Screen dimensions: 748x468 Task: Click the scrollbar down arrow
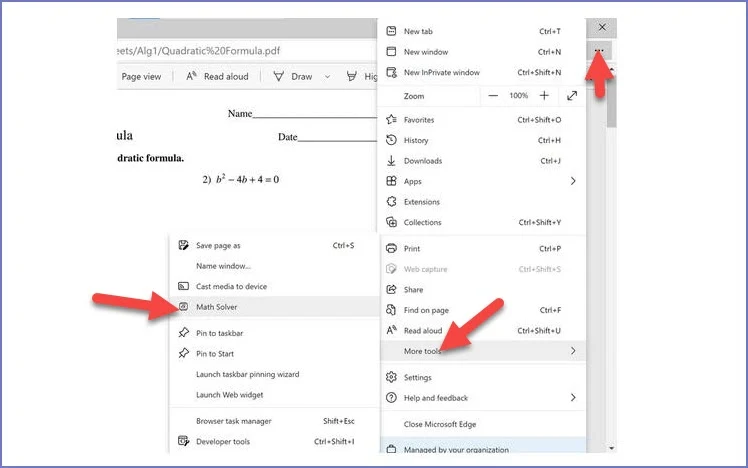612,448
